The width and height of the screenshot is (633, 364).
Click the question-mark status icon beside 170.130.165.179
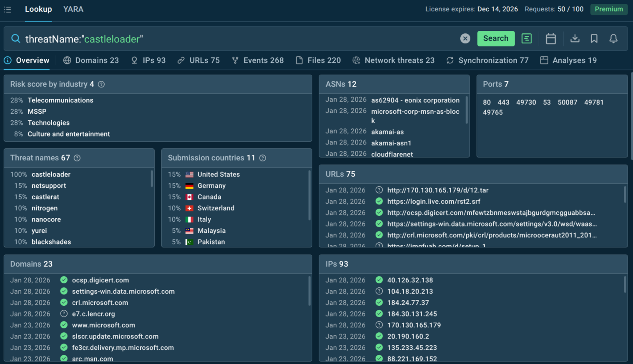[x=379, y=325]
